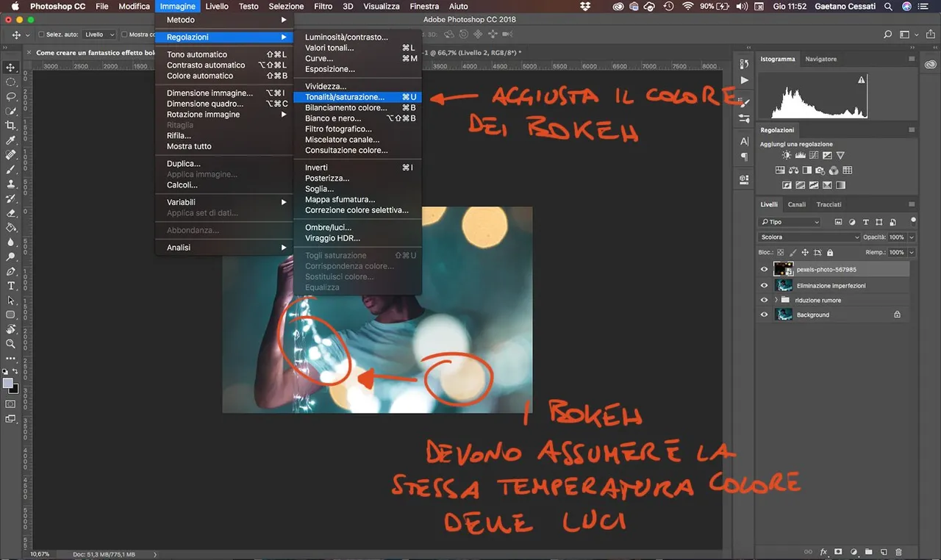Open the Tipo layer filter dropdown
Image resolution: width=941 pixels, height=560 pixels.
(x=790, y=222)
